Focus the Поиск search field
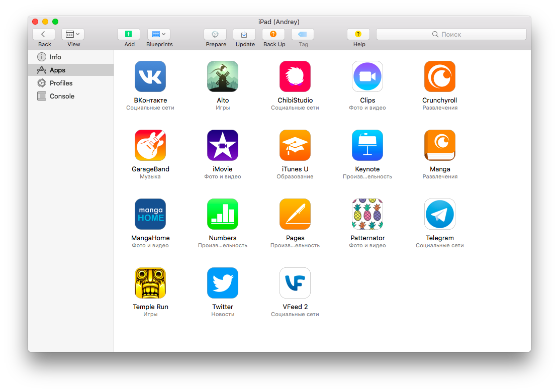The image size is (559, 392). click(451, 34)
